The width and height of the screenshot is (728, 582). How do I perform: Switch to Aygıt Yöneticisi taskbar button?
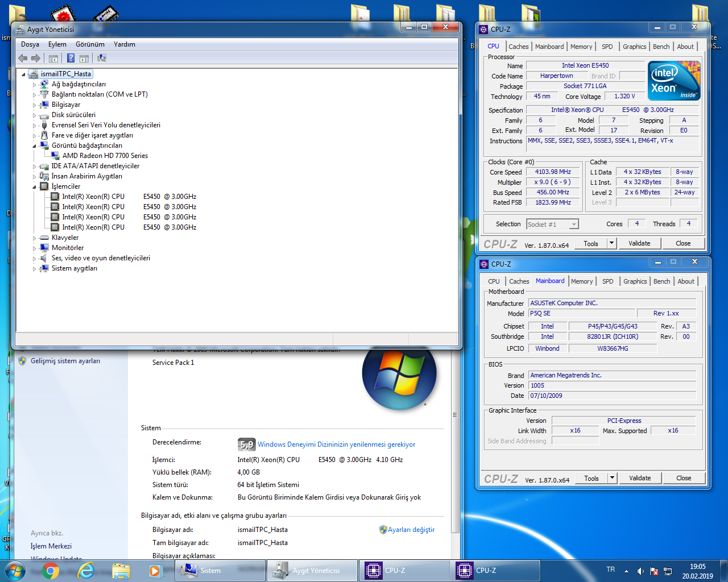[312, 571]
